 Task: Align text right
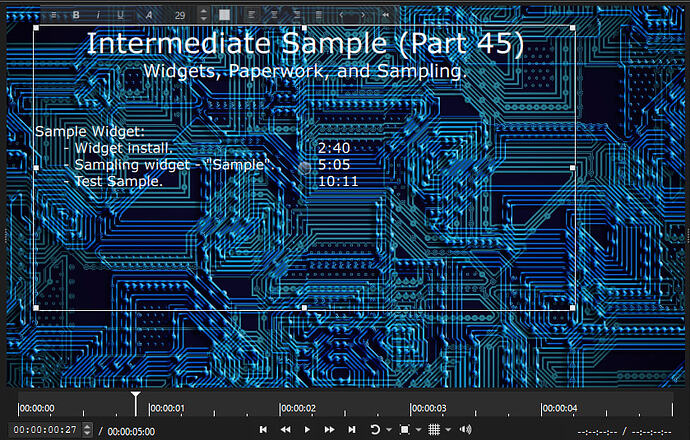coord(297,15)
